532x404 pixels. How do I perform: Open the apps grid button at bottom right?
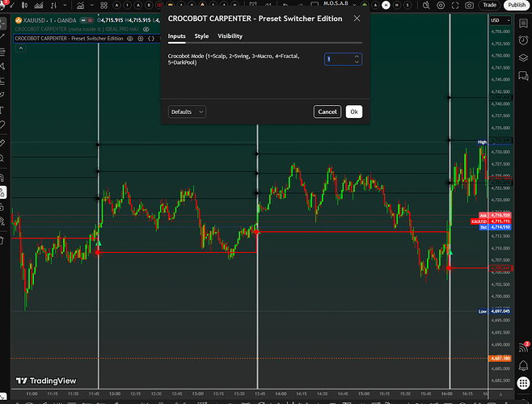pyautogui.click(x=524, y=383)
